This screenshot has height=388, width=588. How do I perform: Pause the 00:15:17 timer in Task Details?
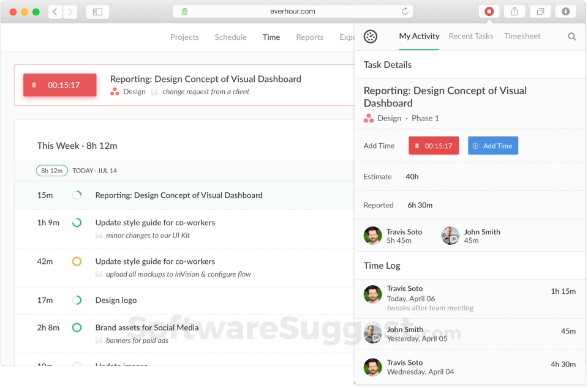pos(434,146)
